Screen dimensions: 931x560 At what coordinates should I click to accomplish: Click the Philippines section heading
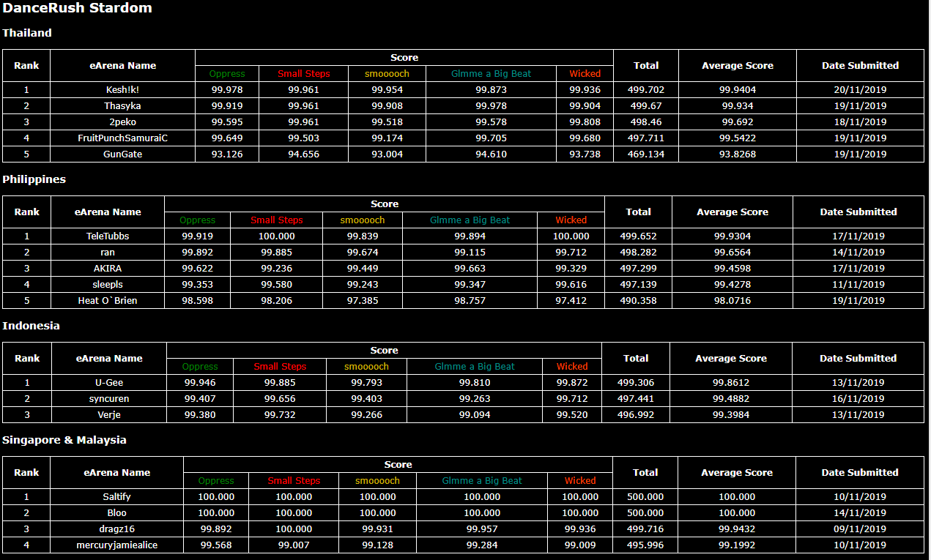click(34, 179)
